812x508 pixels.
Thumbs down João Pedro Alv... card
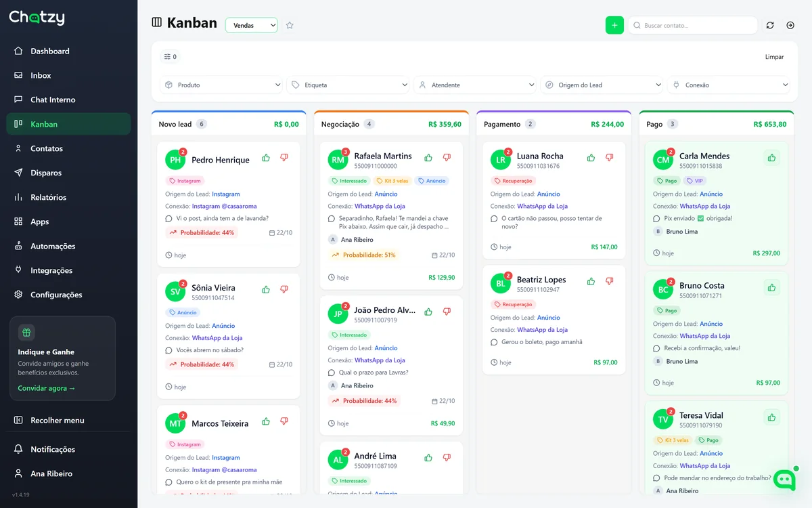point(447,312)
